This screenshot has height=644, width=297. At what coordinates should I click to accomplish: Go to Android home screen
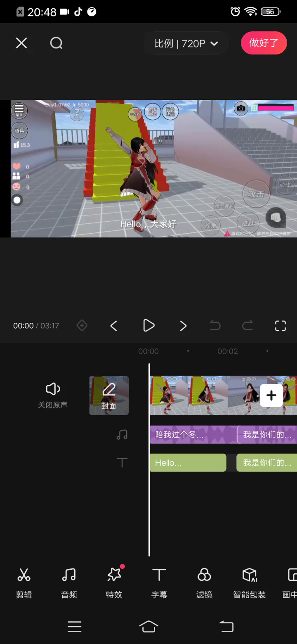tap(148, 627)
